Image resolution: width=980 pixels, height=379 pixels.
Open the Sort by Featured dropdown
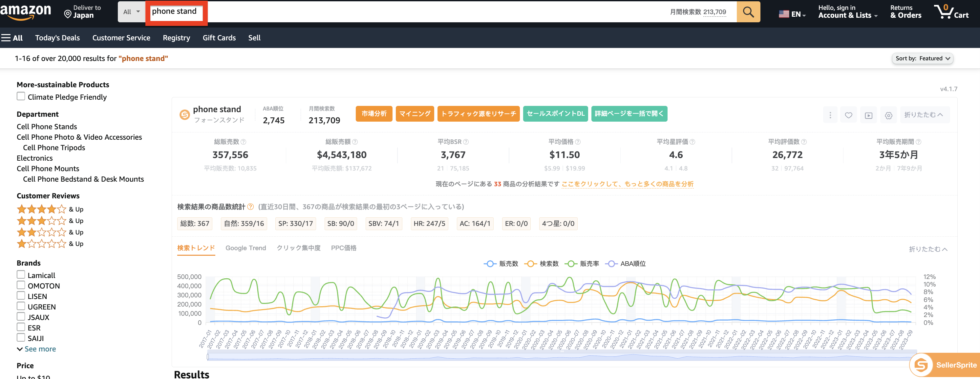tap(922, 58)
